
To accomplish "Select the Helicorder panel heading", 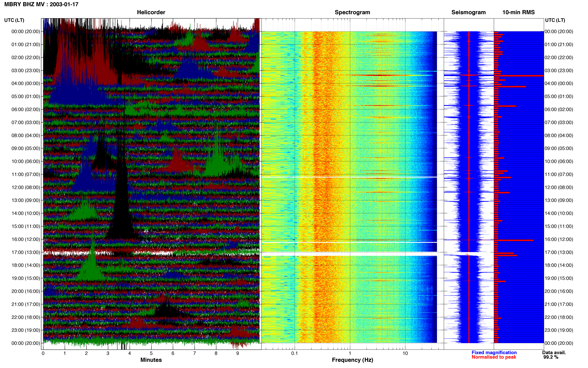I will click(151, 12).
